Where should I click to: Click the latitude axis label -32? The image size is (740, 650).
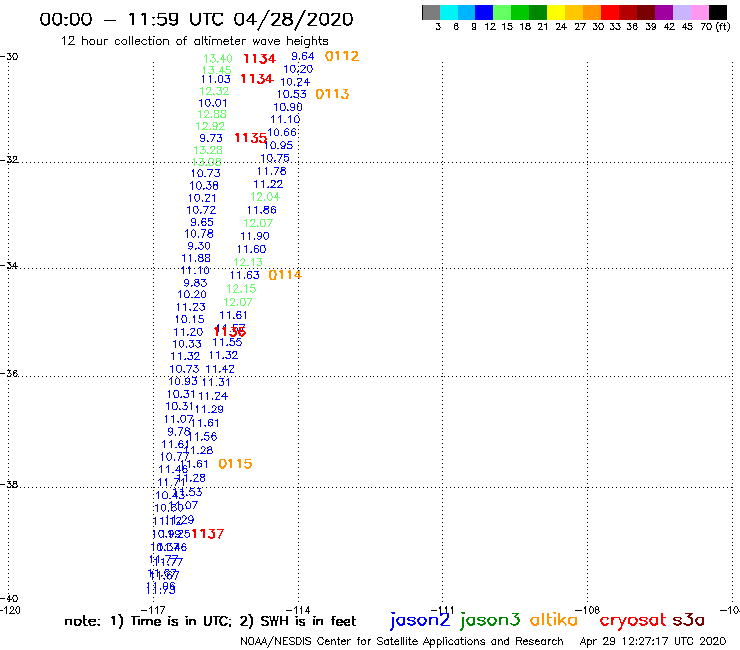(9, 160)
